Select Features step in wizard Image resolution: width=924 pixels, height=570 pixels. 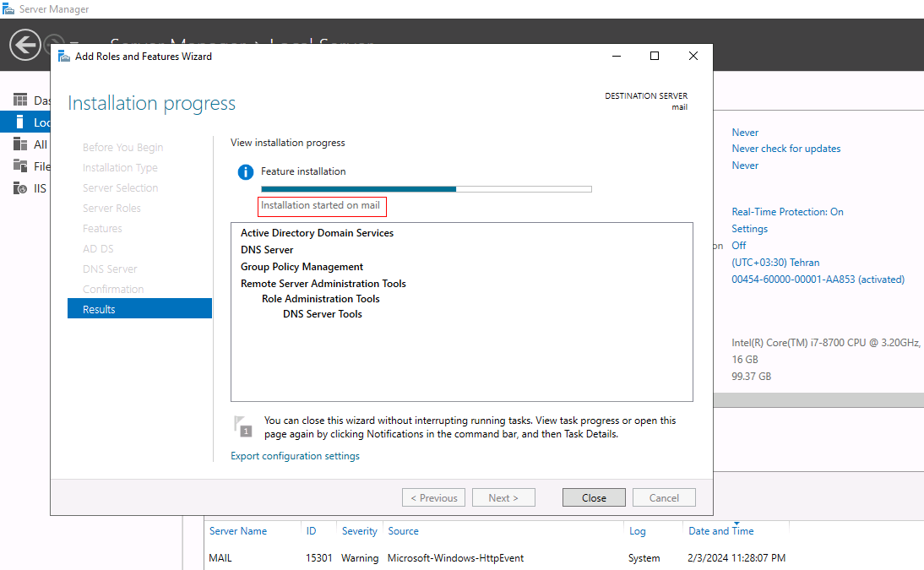click(x=102, y=228)
